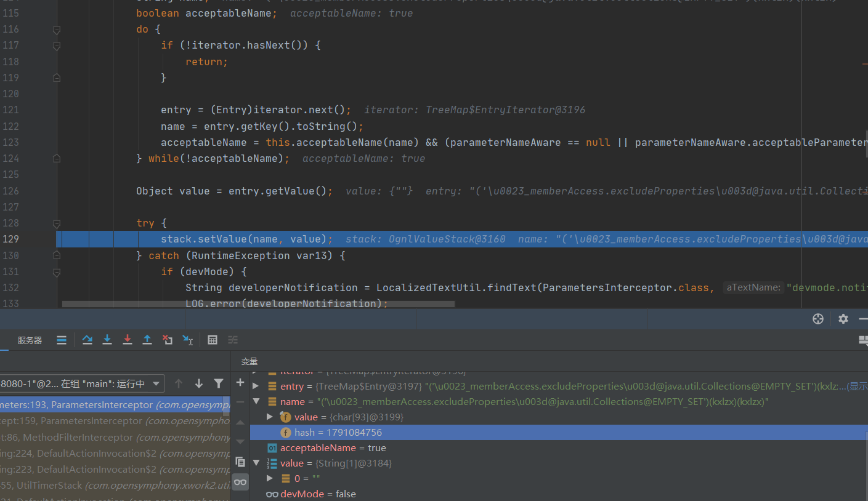Click the next frame down arrow

tap(199, 383)
